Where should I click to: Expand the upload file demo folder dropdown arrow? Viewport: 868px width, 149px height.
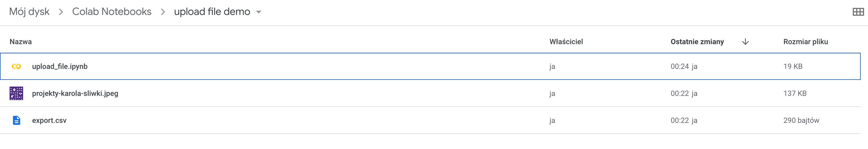pyautogui.click(x=259, y=12)
